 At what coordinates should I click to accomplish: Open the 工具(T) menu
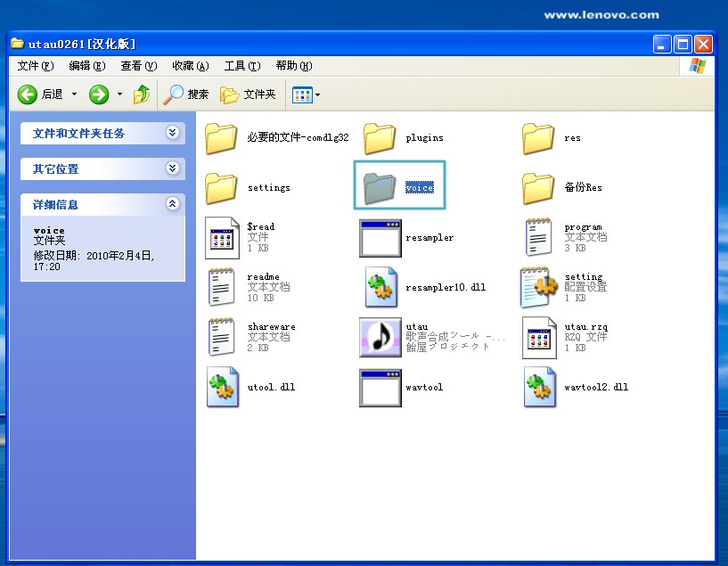tap(242, 66)
